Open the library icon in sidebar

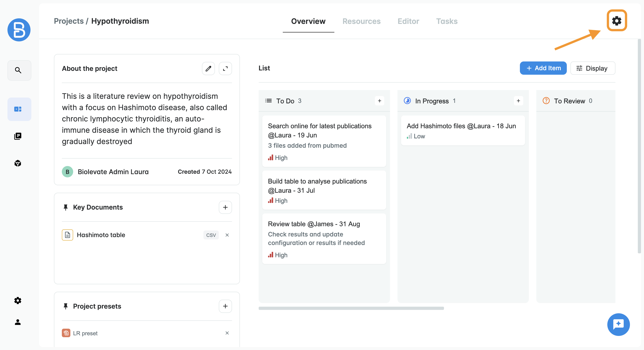point(18,136)
